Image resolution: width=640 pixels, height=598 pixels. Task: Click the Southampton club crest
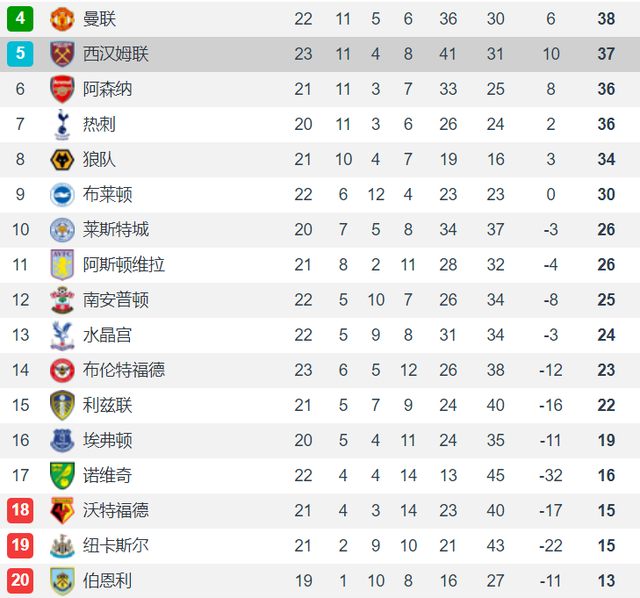(x=62, y=300)
